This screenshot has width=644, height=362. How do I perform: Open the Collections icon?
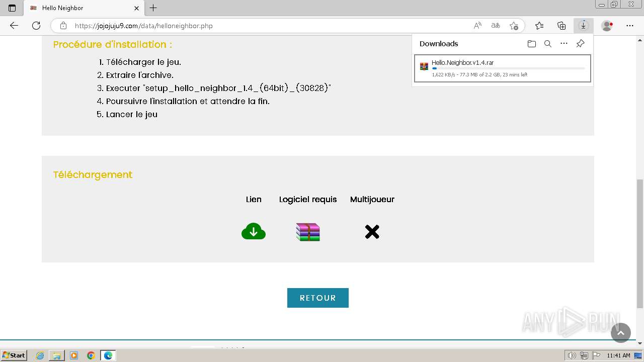pyautogui.click(x=561, y=25)
